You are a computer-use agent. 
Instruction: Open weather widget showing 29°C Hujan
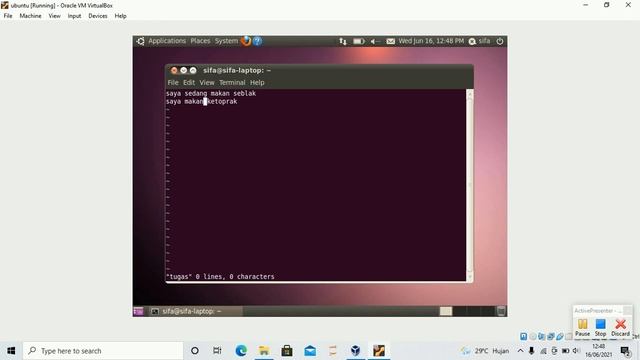click(485, 351)
